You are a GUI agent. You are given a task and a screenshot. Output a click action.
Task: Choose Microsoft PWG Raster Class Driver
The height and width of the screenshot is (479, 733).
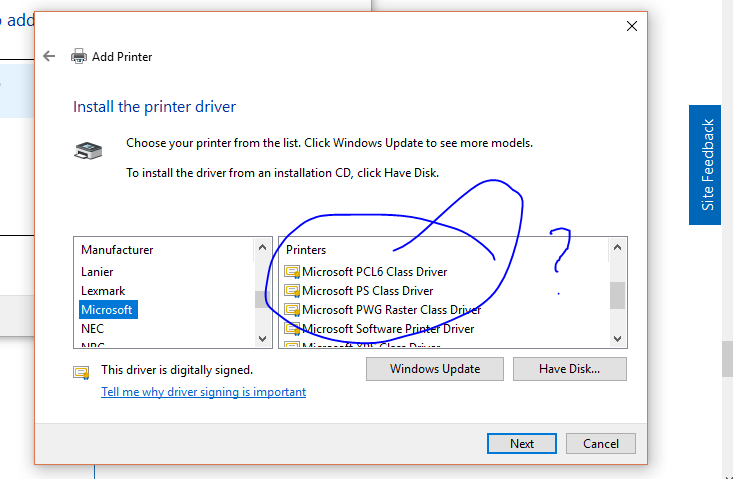pos(391,310)
